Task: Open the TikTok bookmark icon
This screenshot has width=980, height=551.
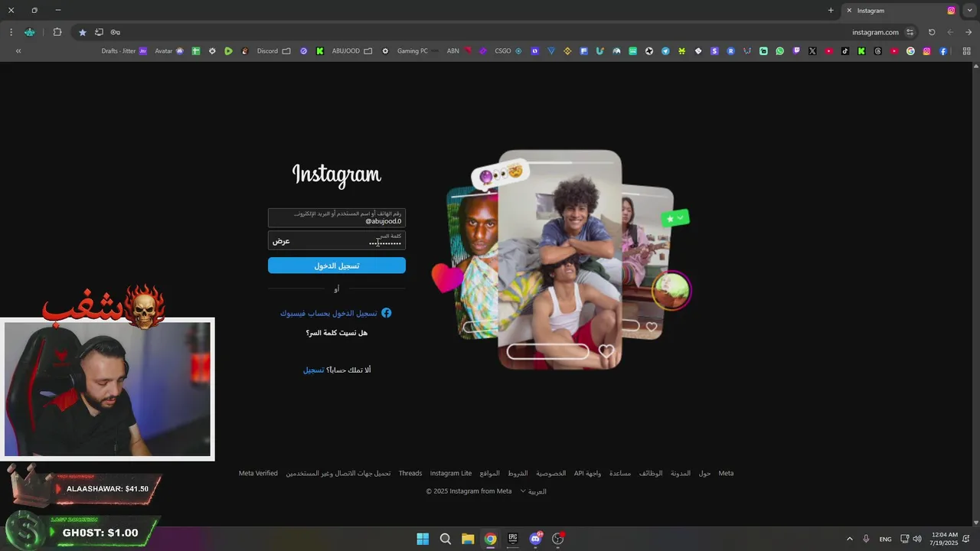Action: click(845, 51)
